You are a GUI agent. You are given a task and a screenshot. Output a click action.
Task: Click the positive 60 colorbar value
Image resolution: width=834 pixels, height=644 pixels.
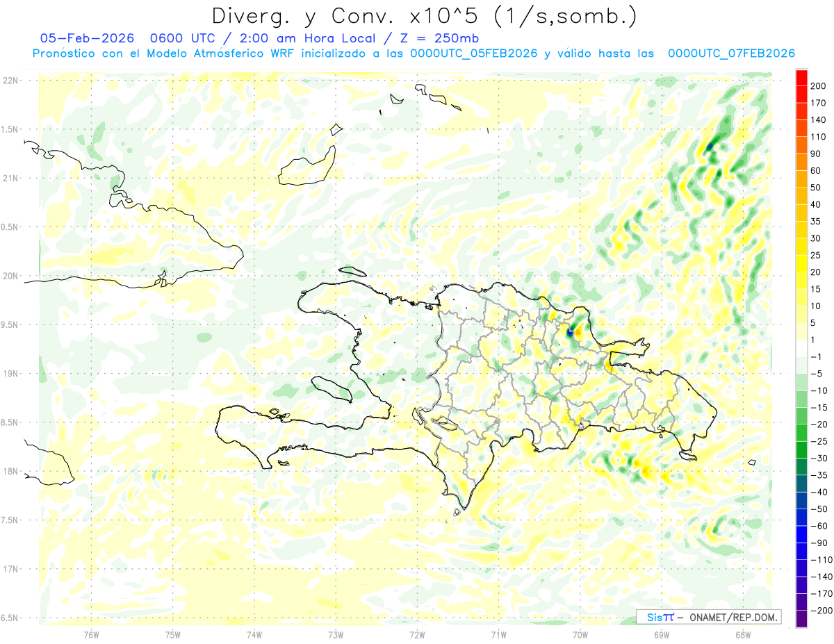(x=816, y=171)
